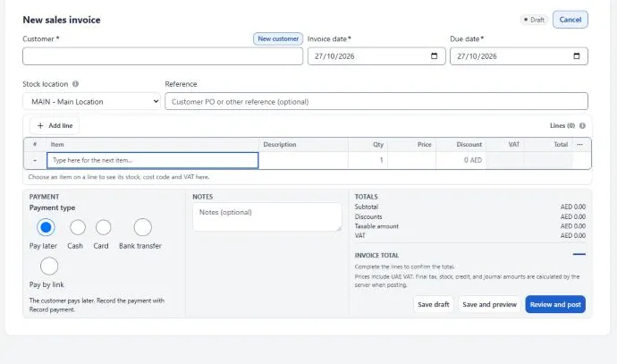Click into the Invoice date field
This screenshot has height=364, width=617.
[376, 56]
